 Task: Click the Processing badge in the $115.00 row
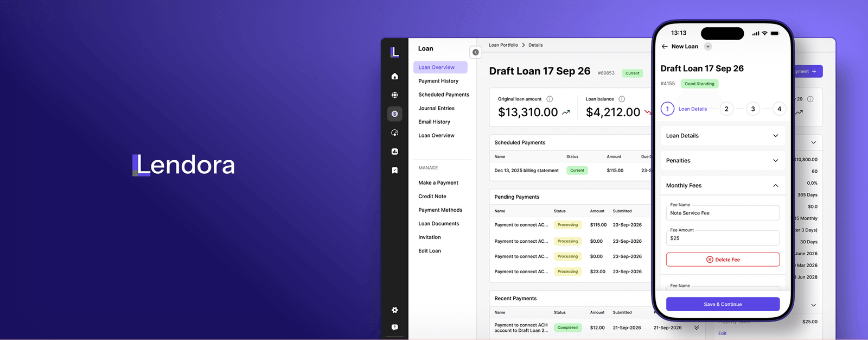(x=567, y=225)
